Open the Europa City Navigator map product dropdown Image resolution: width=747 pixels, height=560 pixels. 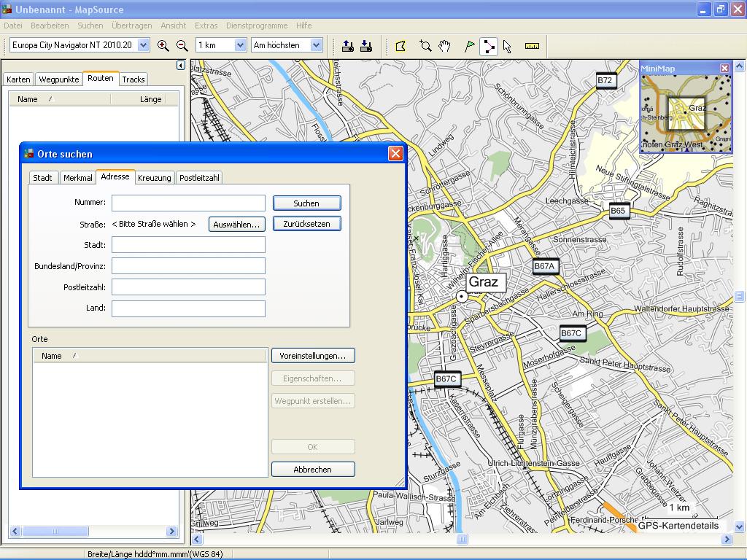tap(144, 45)
